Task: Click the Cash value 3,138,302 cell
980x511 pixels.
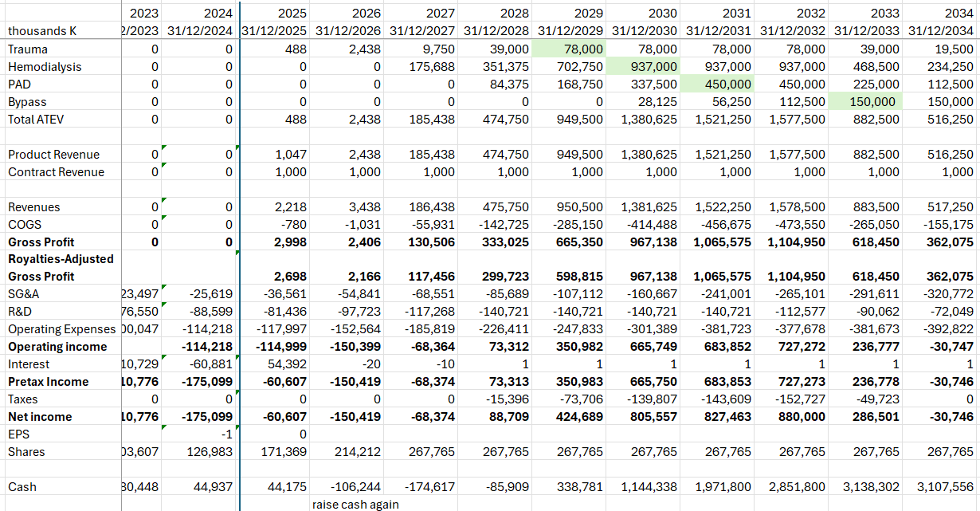Action: tap(871, 487)
